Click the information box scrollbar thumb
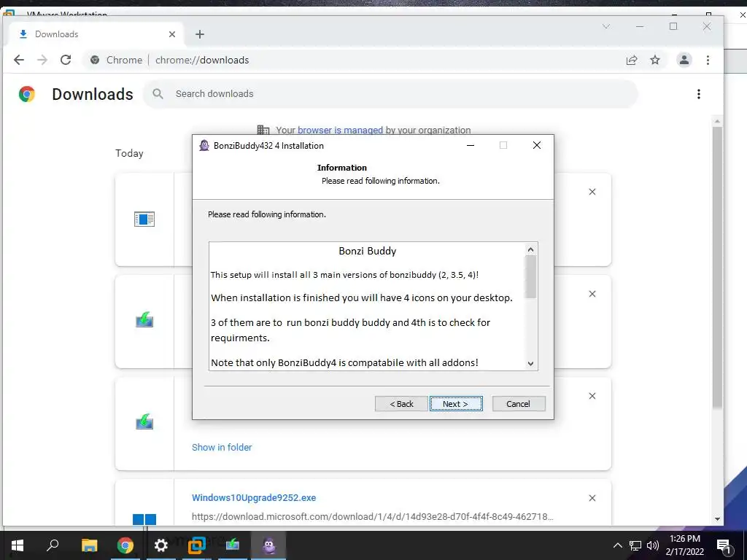This screenshot has height=560, width=747. 530,277
